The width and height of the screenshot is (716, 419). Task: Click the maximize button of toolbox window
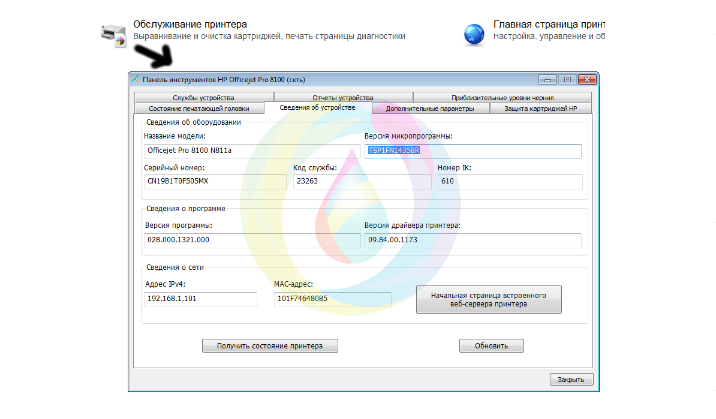567,79
